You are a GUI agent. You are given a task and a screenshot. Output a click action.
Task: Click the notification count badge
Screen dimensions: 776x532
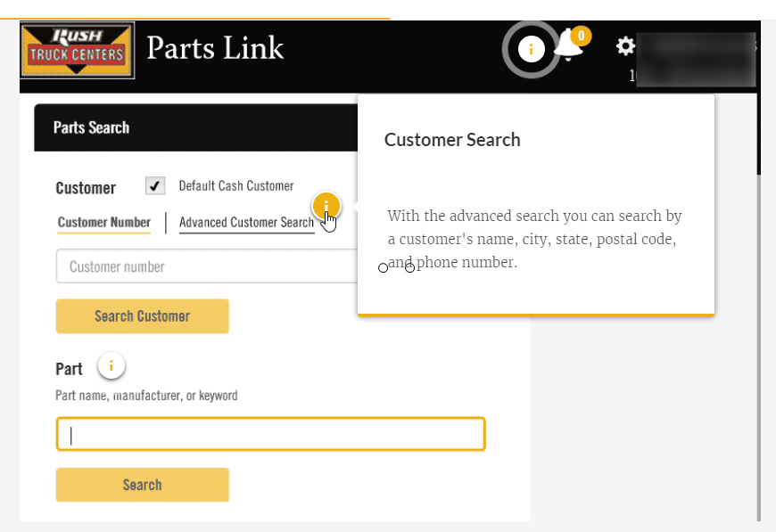click(581, 36)
